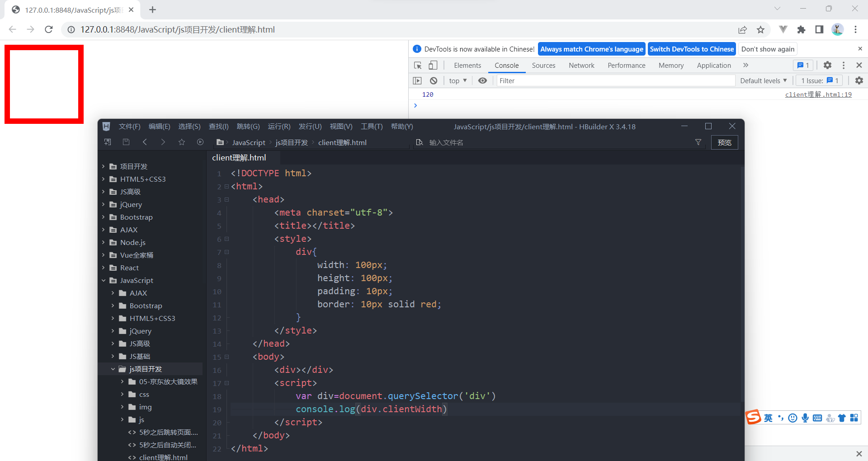Open DevTools three-dot customize menu

[x=844, y=65]
